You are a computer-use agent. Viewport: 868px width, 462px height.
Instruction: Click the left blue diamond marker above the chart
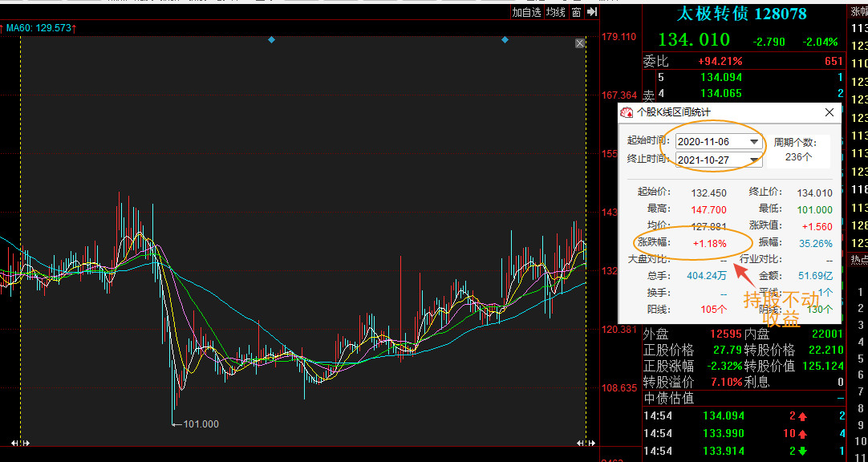(271, 40)
